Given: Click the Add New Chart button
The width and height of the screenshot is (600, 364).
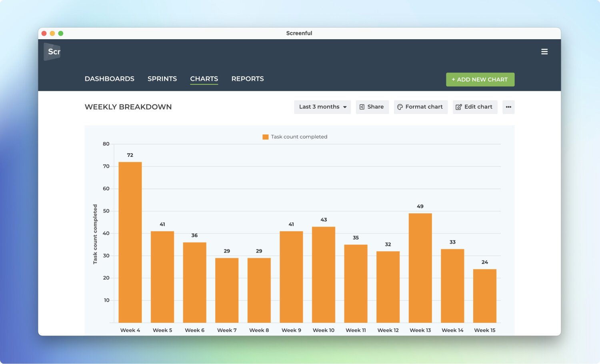Looking at the screenshot, I should tap(480, 80).
